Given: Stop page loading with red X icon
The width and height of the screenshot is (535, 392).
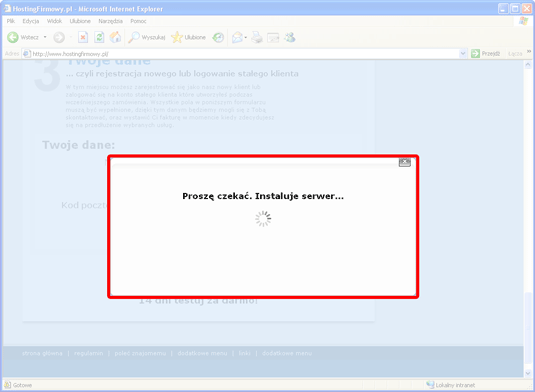Looking at the screenshot, I should pos(83,37).
